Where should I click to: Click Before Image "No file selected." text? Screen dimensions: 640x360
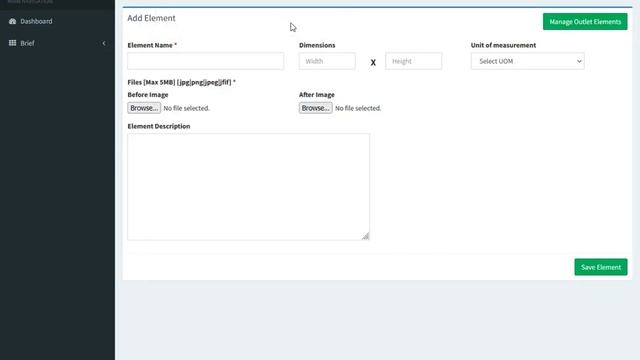(186, 108)
